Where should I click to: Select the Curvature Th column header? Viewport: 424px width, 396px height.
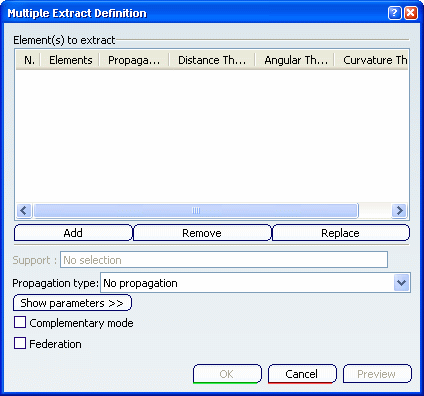[372, 60]
